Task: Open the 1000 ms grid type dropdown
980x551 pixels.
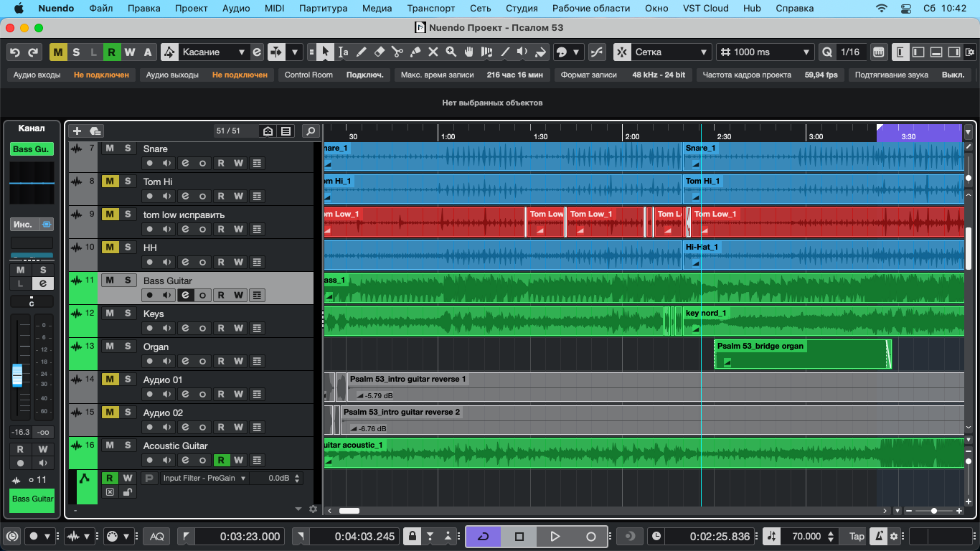Action: click(765, 52)
